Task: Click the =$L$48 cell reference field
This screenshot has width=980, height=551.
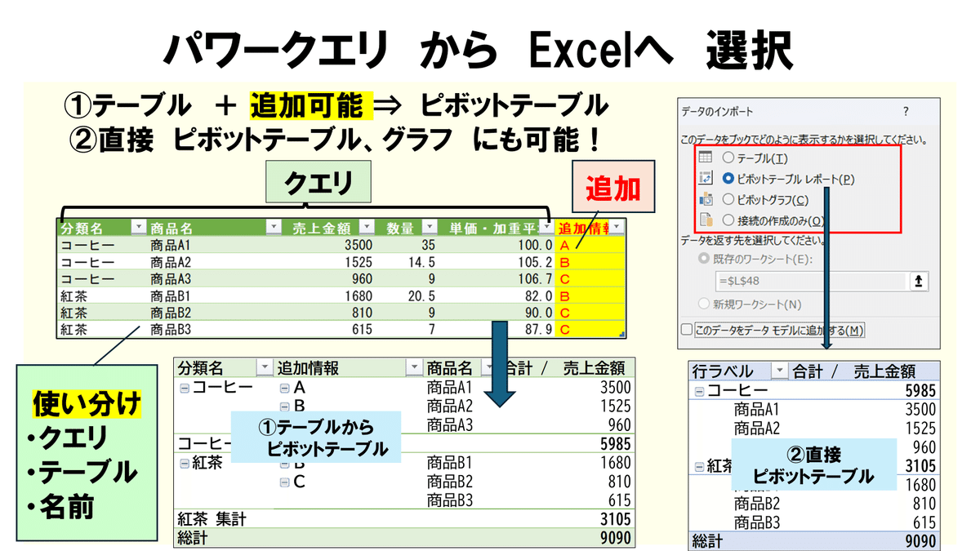Action: click(x=809, y=281)
